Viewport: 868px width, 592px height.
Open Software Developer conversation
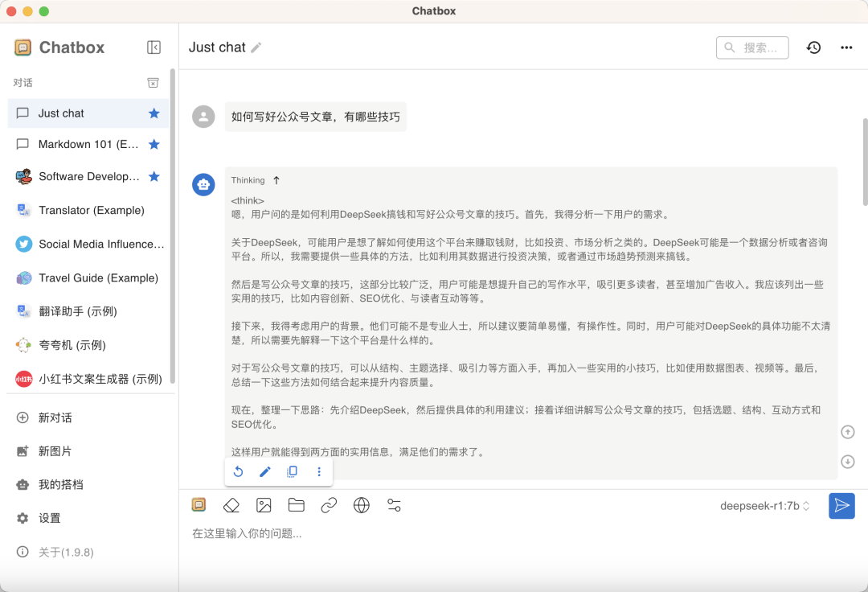click(88, 177)
